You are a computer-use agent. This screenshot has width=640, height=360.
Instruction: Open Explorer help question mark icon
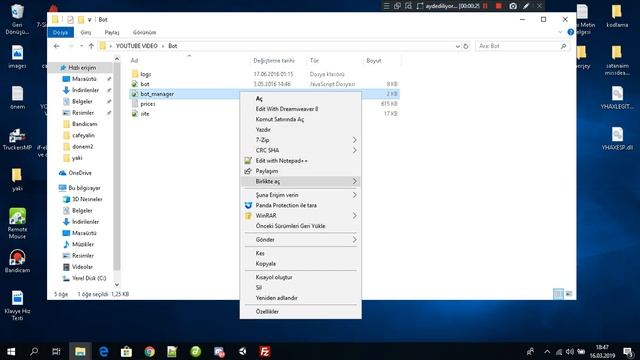(x=571, y=32)
